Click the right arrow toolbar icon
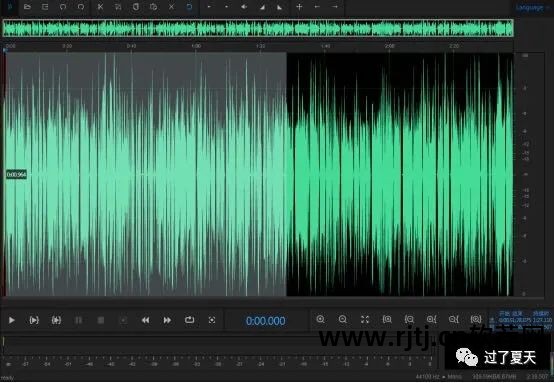This screenshot has height=383, width=554. click(335, 7)
